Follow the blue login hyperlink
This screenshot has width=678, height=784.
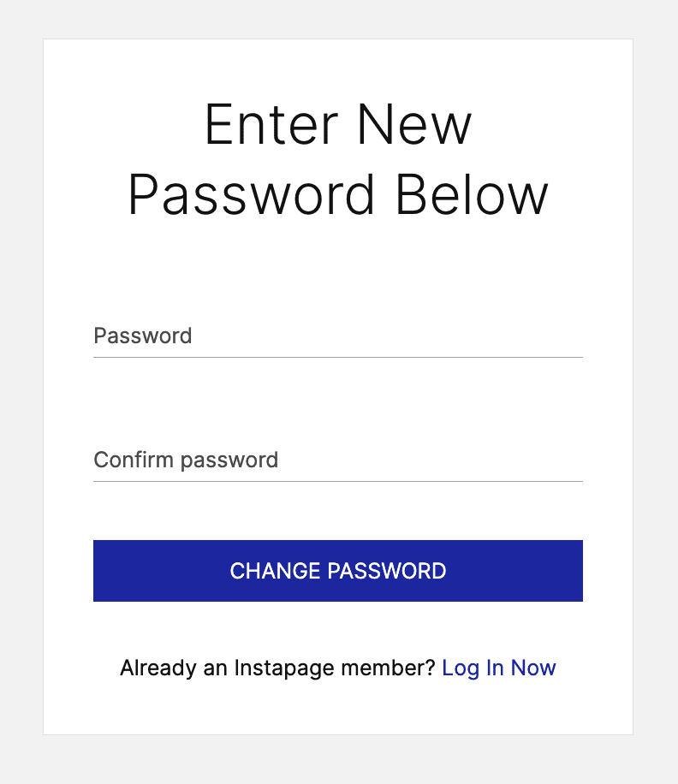[x=499, y=668]
